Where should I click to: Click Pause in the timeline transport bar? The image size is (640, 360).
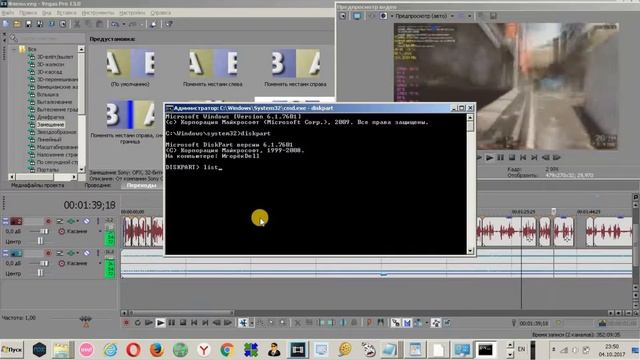click(171, 323)
